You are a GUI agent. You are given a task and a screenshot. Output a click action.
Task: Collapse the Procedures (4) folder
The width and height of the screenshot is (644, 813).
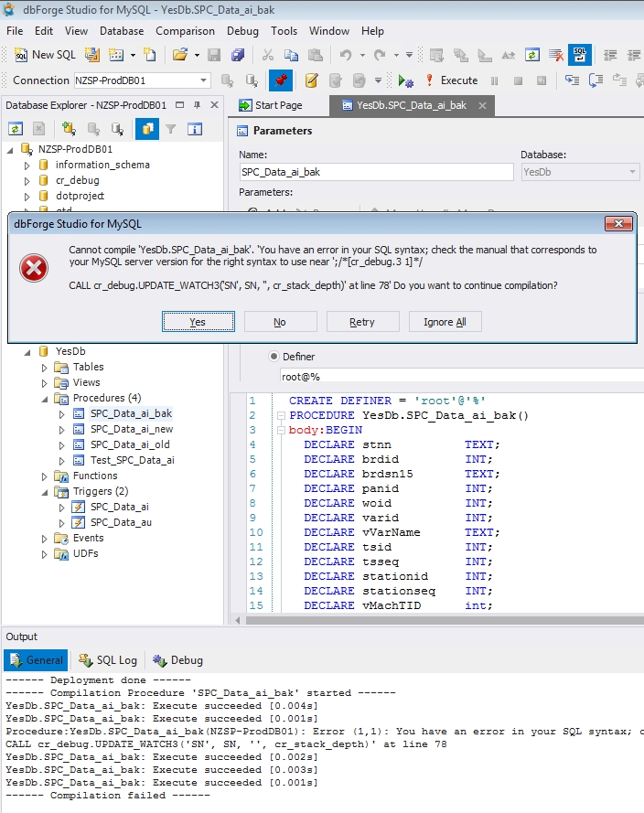pyautogui.click(x=44, y=399)
